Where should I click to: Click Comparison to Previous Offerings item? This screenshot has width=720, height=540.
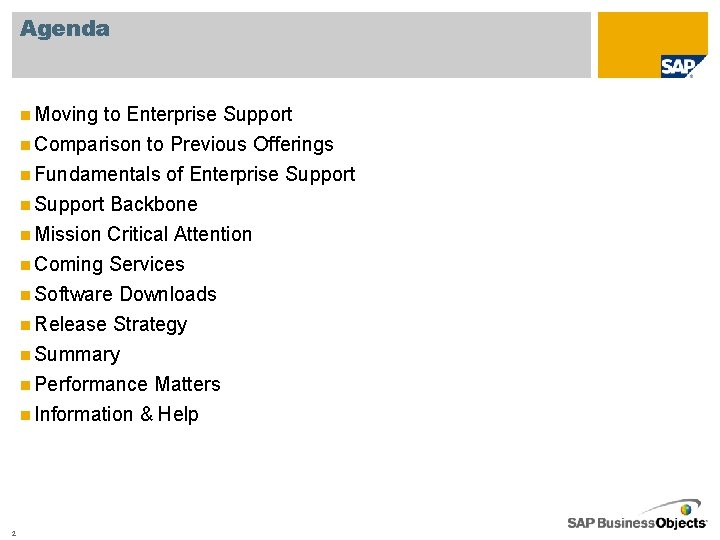pos(183,144)
